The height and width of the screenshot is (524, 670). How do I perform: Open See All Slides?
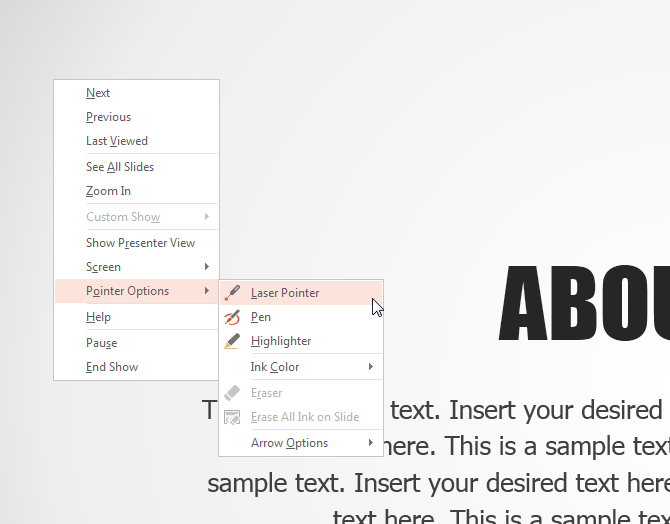137,167
